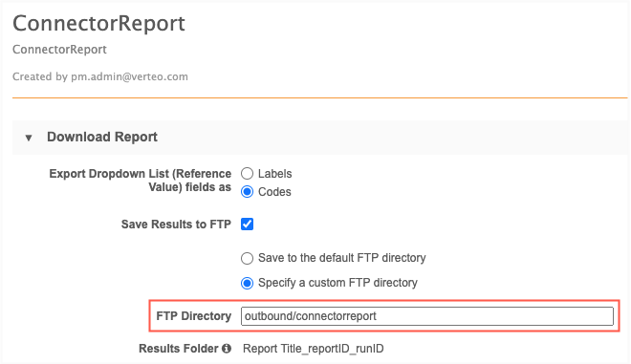Collapse the Download Report section triangle
Screen dimensions: 631x364
click(x=29, y=138)
